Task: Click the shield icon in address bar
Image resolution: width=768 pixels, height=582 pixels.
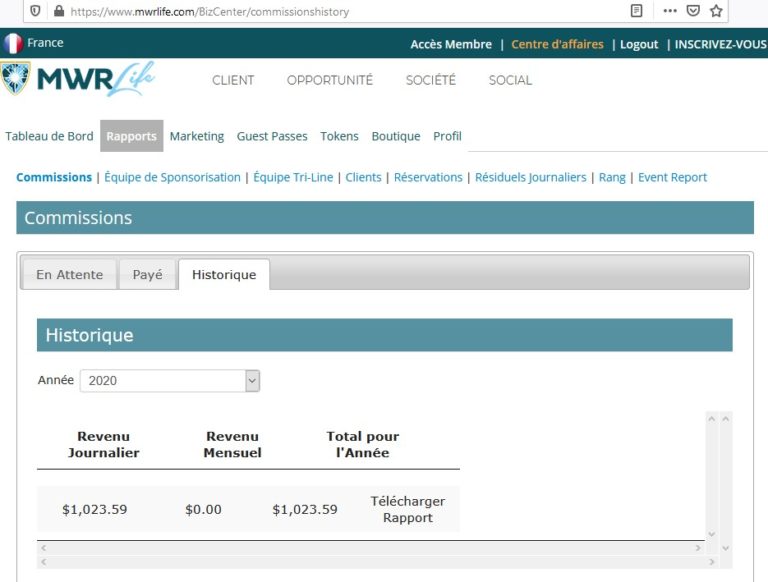Action: (36, 11)
